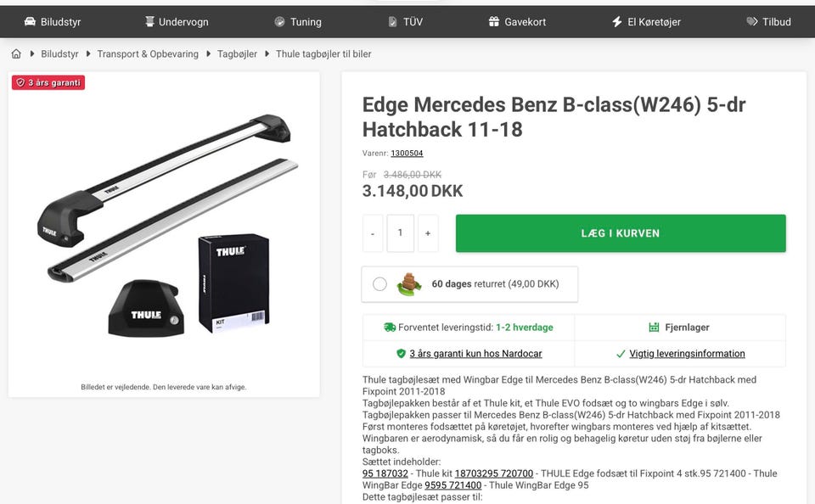Add product with Læg i kurven
Screen dimensions: 815x504
[621, 233]
